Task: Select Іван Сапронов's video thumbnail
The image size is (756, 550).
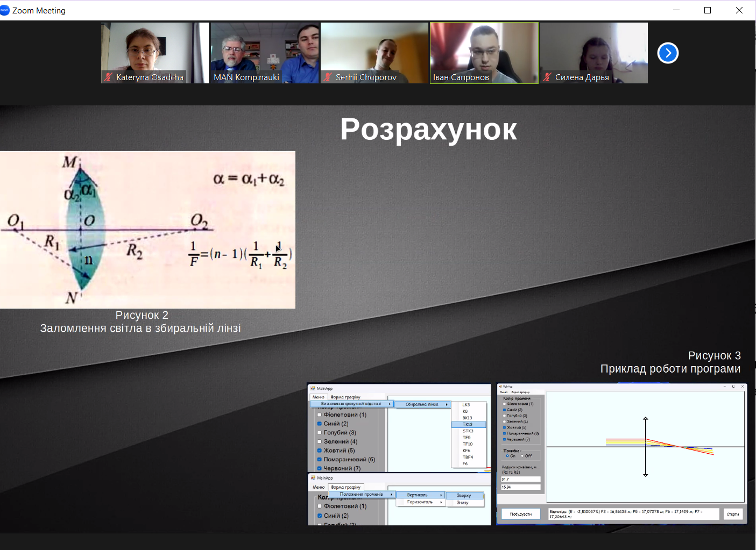Action: coord(484,52)
